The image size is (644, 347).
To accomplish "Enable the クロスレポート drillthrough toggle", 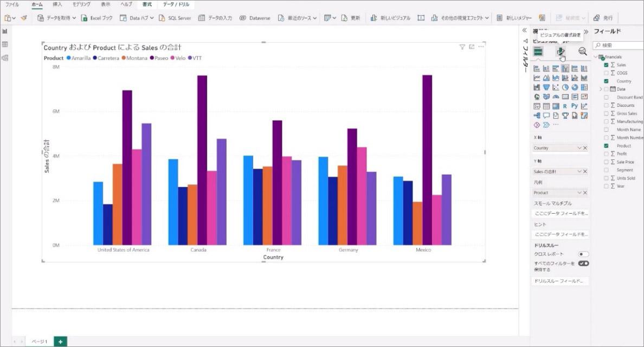I will pyautogui.click(x=584, y=254).
